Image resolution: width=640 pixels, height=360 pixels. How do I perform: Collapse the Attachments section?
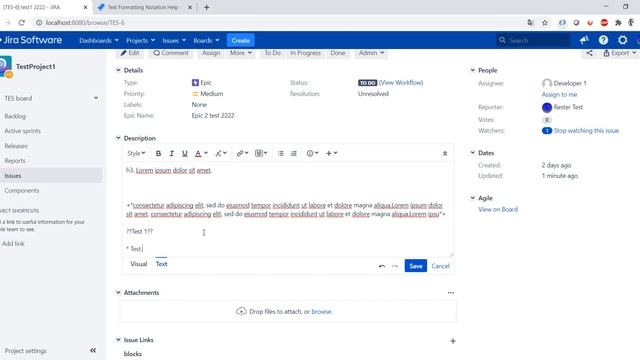[118, 292]
